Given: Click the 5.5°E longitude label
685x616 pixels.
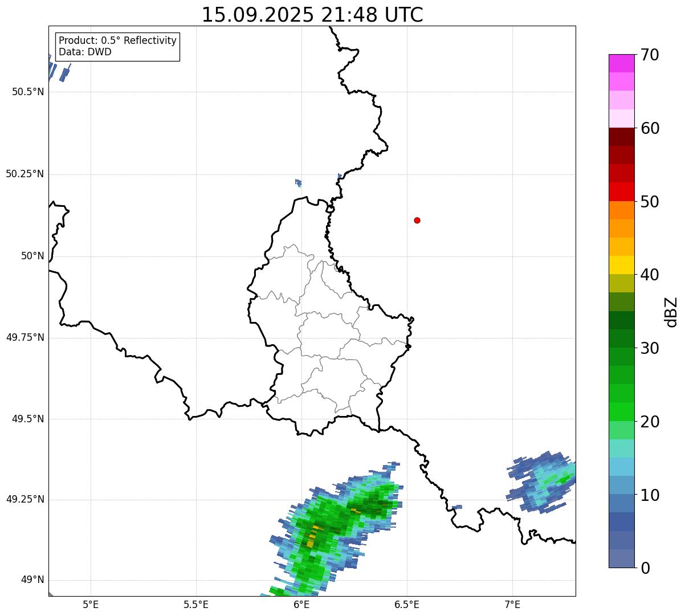Looking at the screenshot, I should point(196,604).
